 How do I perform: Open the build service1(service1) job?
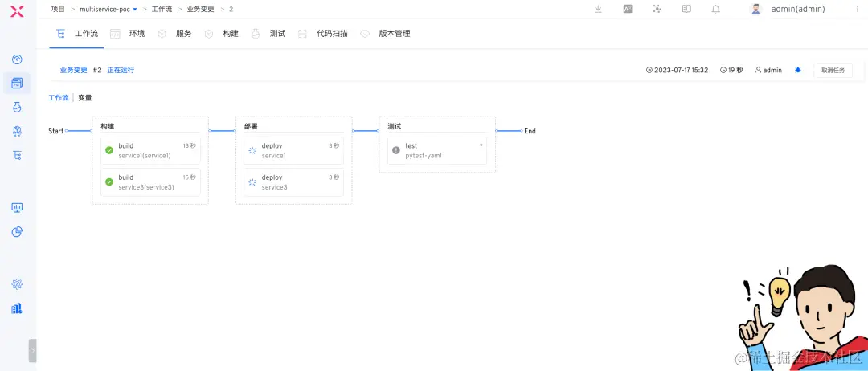pyautogui.click(x=150, y=151)
